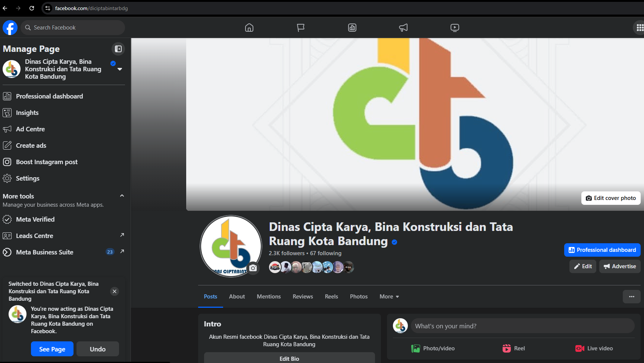Click the cover photo image
The width and height of the screenshot is (644, 363).
[415, 124]
